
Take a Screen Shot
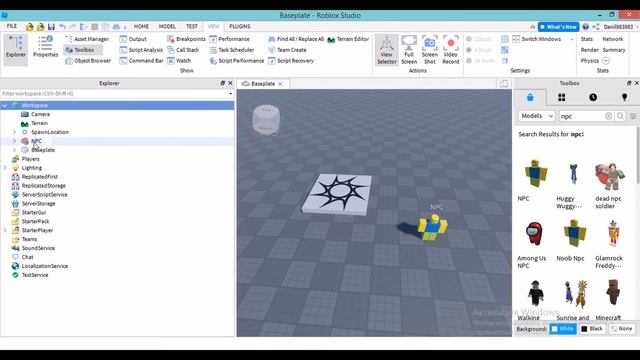click(x=429, y=50)
